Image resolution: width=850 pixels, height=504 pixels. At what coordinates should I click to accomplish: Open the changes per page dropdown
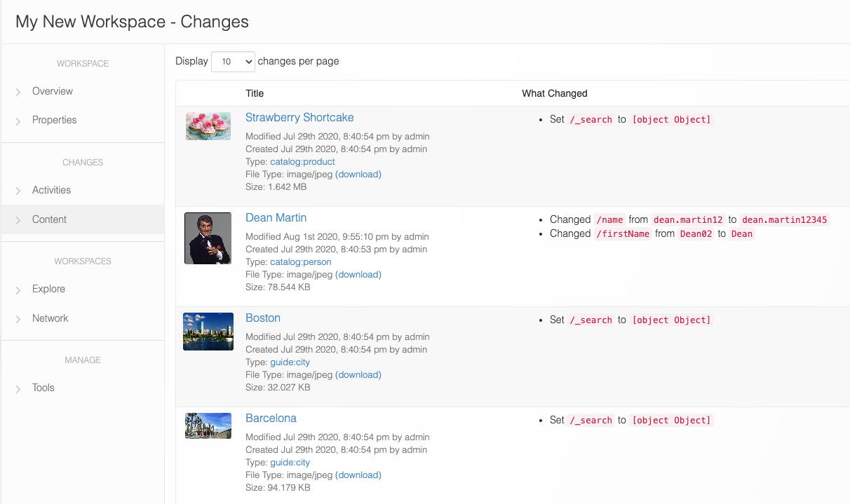tap(233, 62)
